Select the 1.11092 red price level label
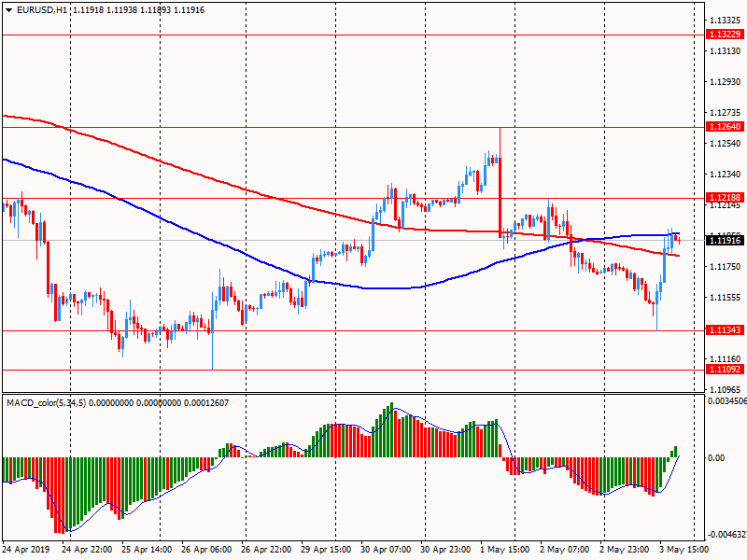 point(725,370)
